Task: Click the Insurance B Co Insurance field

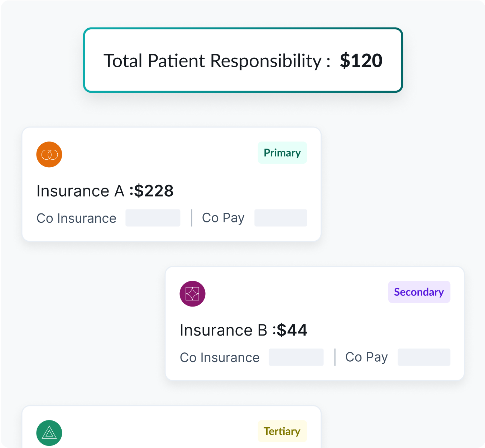Action: (x=296, y=357)
